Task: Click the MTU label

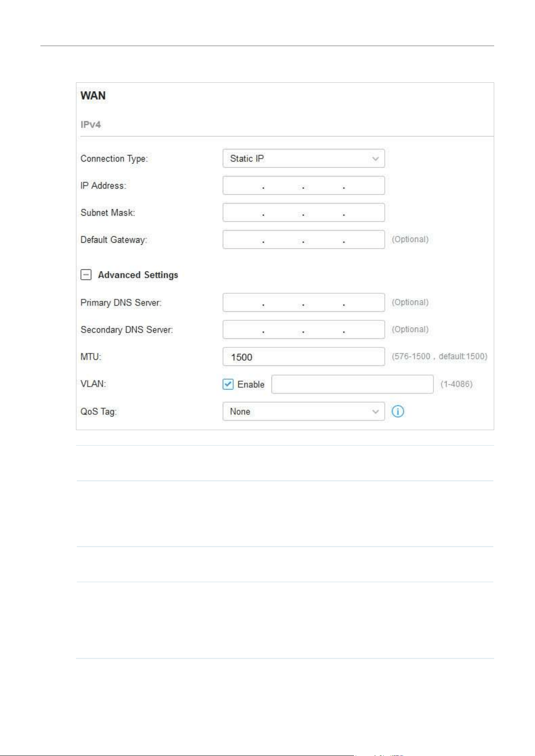Action: (x=91, y=357)
